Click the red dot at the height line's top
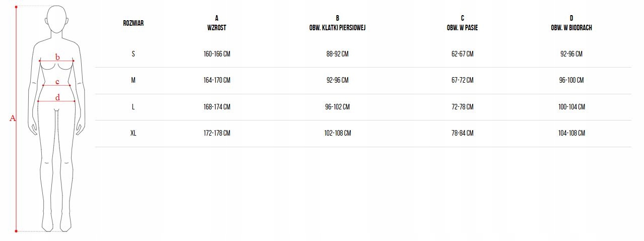Screen dimensions: 644x241 click(x=16, y=7)
